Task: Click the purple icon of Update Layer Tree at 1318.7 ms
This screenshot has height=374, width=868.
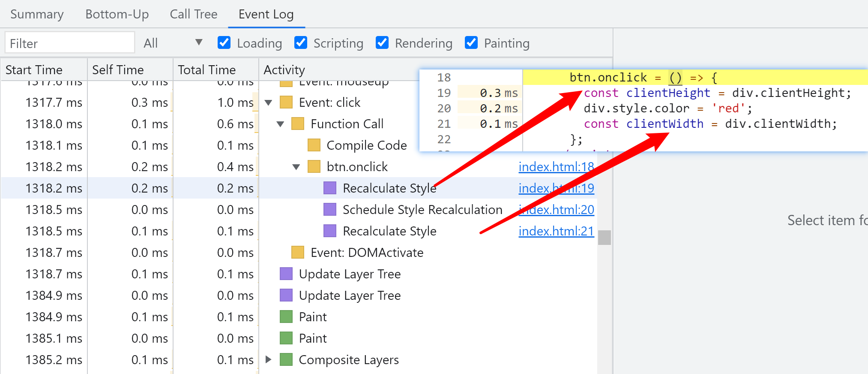Action: (286, 274)
